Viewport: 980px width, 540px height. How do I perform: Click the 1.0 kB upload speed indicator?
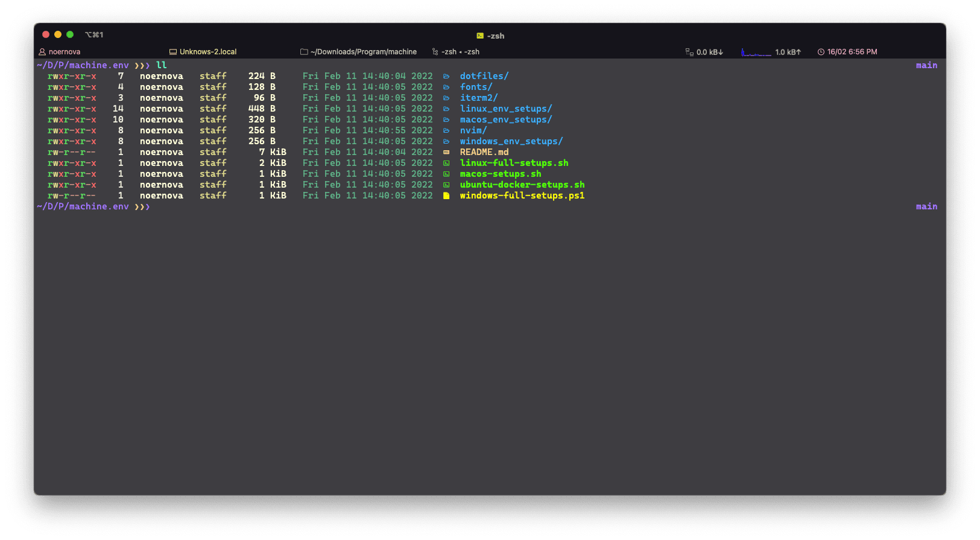pyautogui.click(x=788, y=52)
